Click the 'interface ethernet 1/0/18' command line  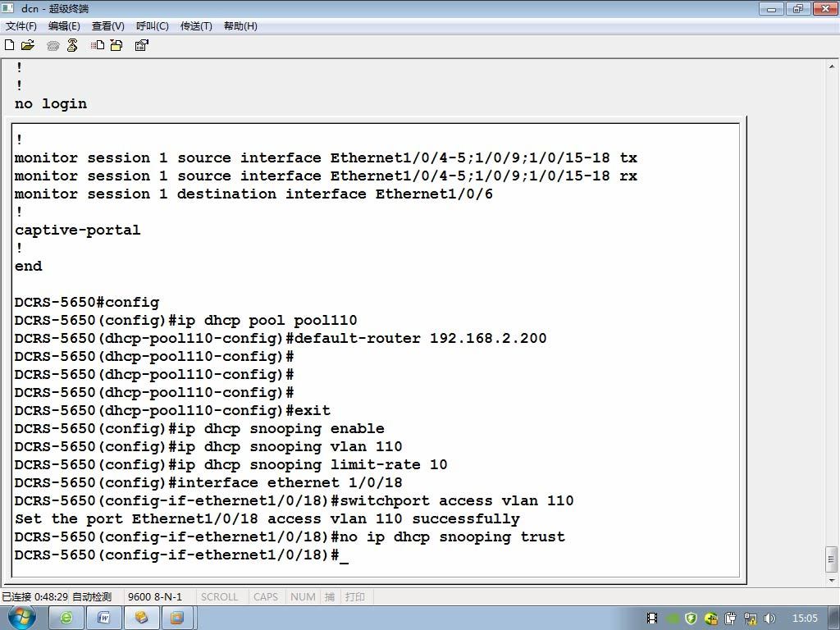(x=208, y=482)
